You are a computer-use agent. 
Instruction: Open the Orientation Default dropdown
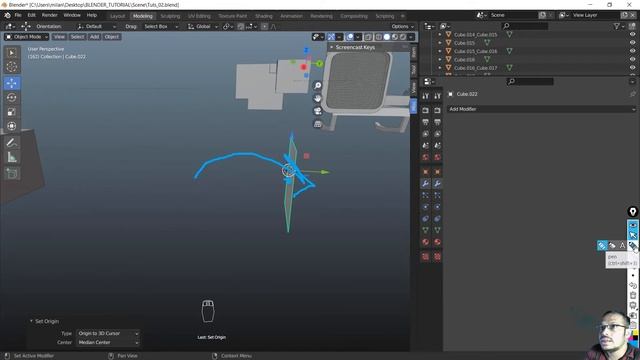point(96,27)
